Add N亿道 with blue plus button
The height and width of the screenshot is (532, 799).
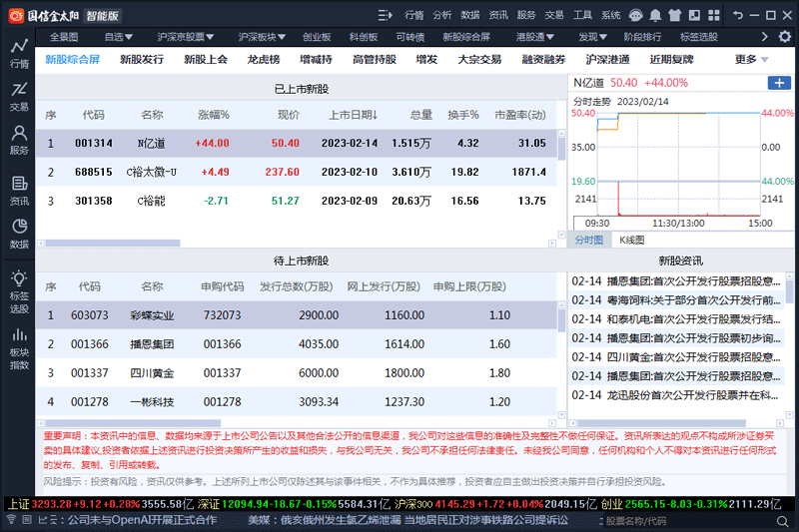point(779,83)
